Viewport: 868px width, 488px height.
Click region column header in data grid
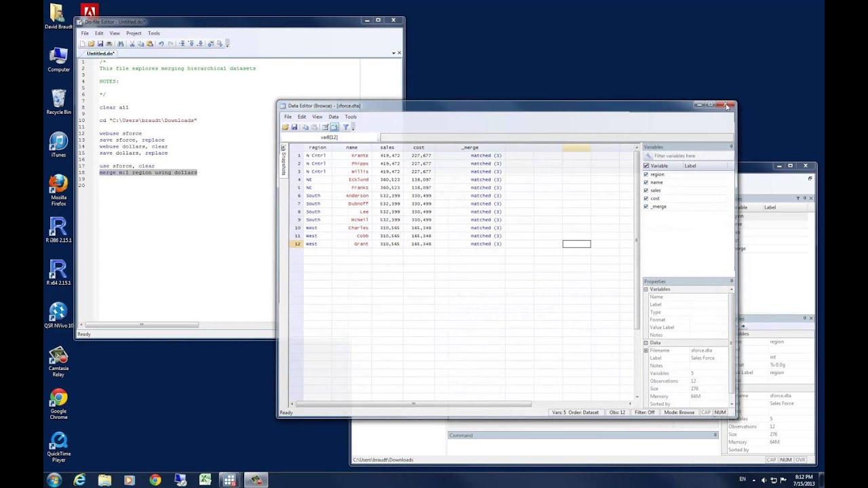[x=317, y=147]
